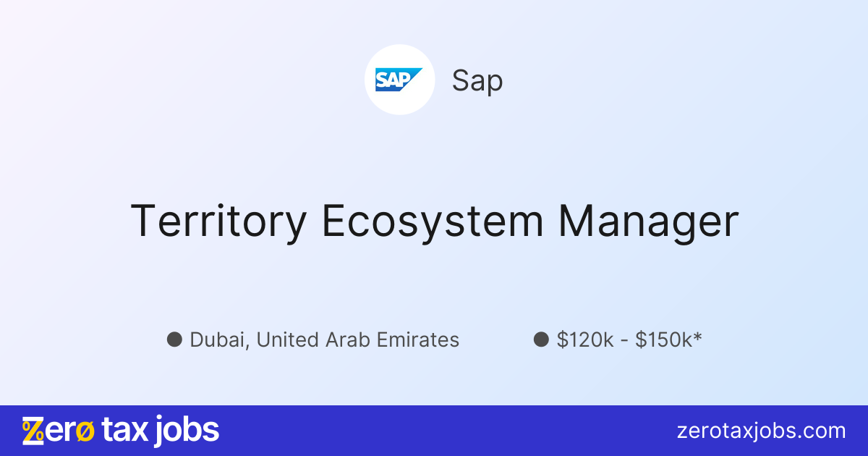This screenshot has height=456, width=868.
Task: Click the slashed ø in zero
Action: click(x=85, y=431)
